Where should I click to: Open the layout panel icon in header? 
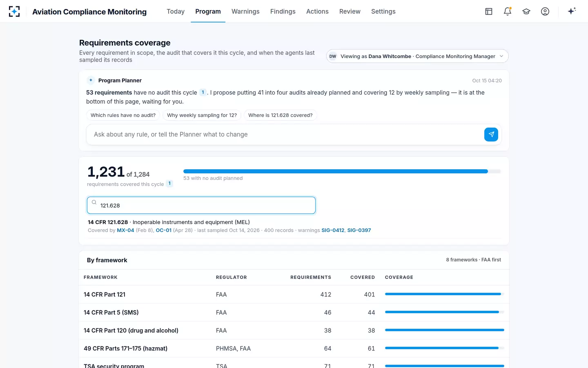tap(489, 11)
